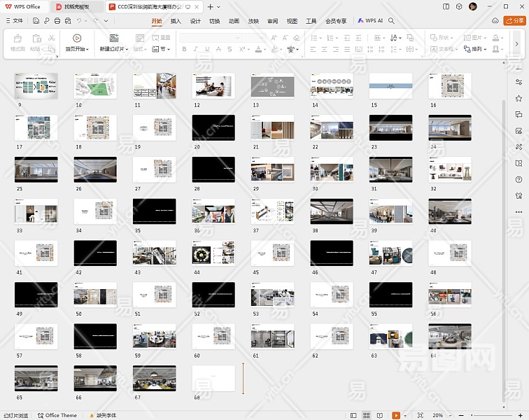Click the 当页开始 slideshow play icon
The image size is (529, 420).
coord(77,38)
